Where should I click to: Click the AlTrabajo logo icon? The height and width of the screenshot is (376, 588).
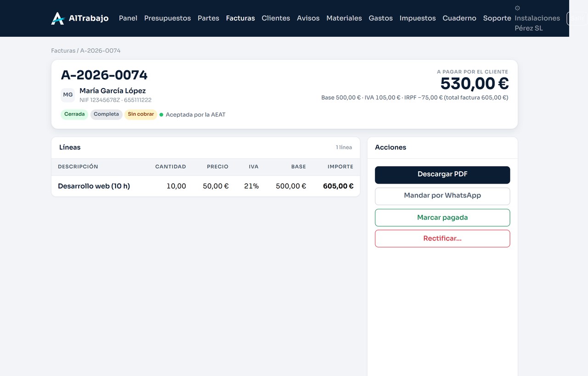coord(57,18)
